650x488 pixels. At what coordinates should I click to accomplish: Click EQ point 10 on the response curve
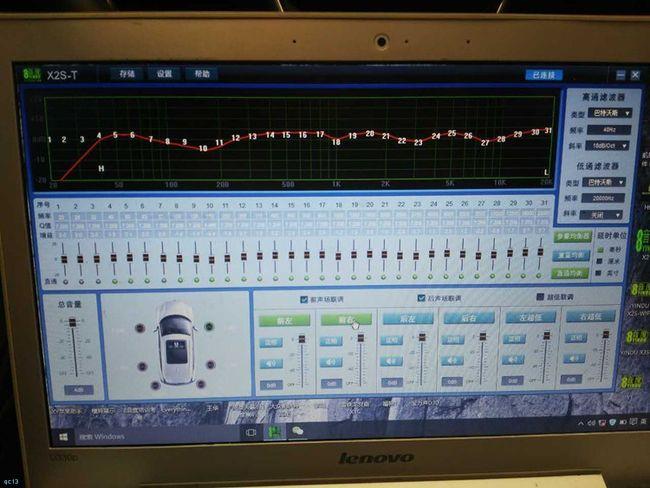click(203, 148)
